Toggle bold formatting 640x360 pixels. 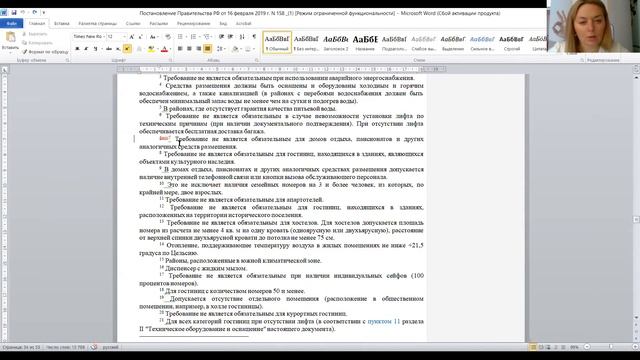pos(77,49)
